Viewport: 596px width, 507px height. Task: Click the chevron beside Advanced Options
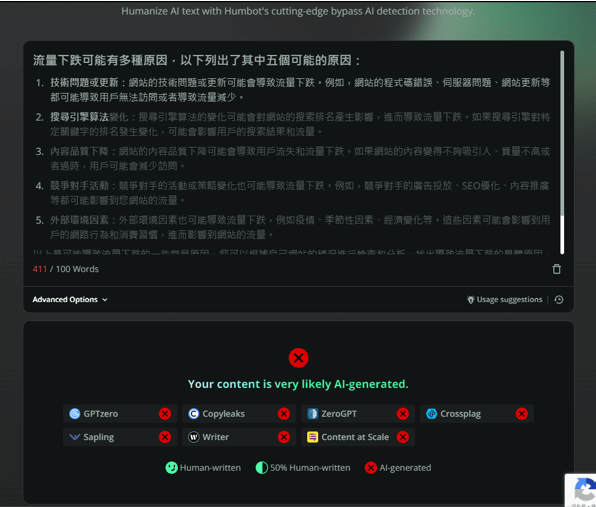click(x=105, y=300)
